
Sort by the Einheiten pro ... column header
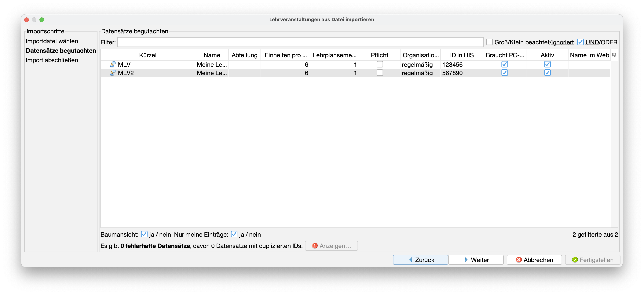(285, 55)
